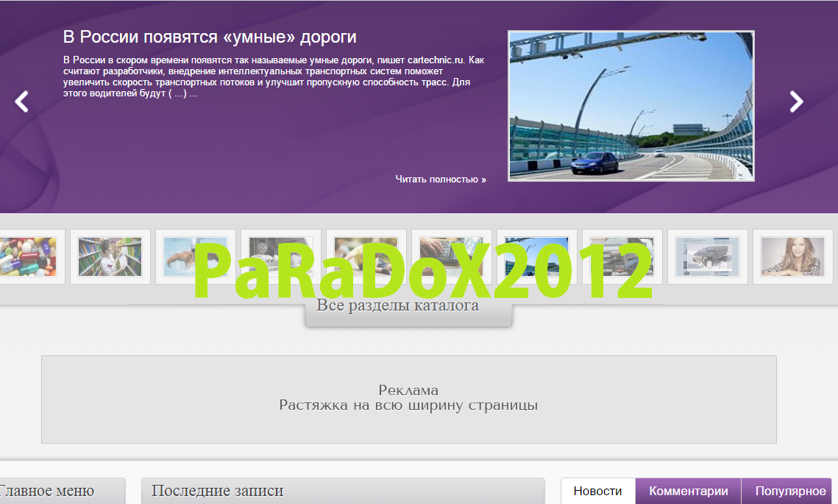Follow the «Читать полностью» link
This screenshot has height=504, width=838.
pos(441,179)
